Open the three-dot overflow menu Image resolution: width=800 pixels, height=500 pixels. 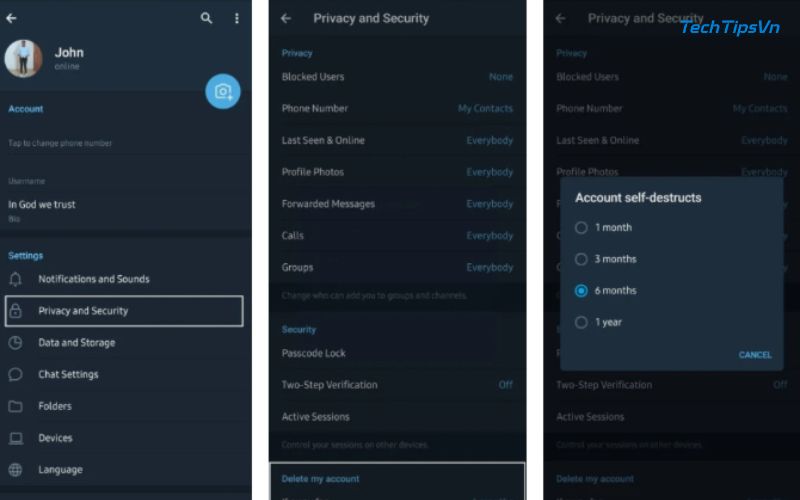click(x=237, y=18)
